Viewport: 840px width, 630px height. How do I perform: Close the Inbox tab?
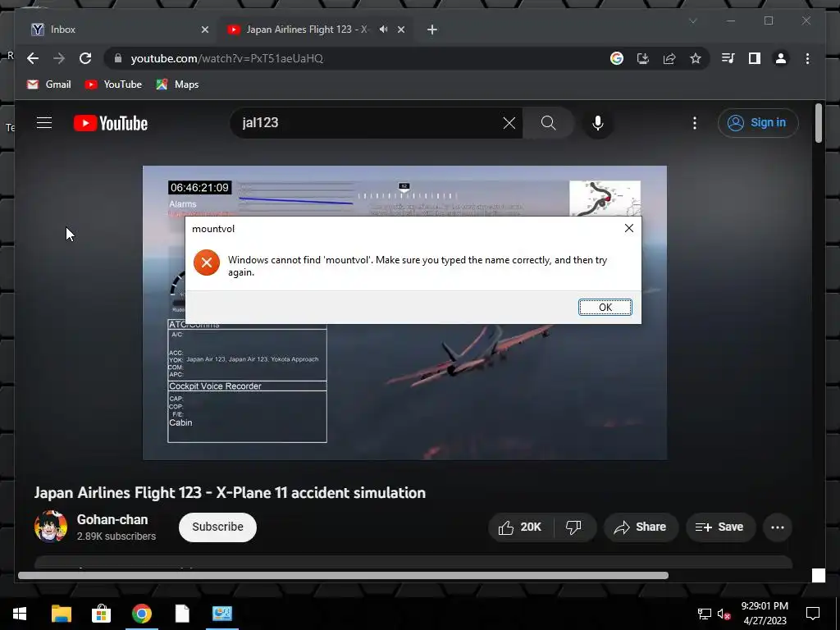[204, 30]
